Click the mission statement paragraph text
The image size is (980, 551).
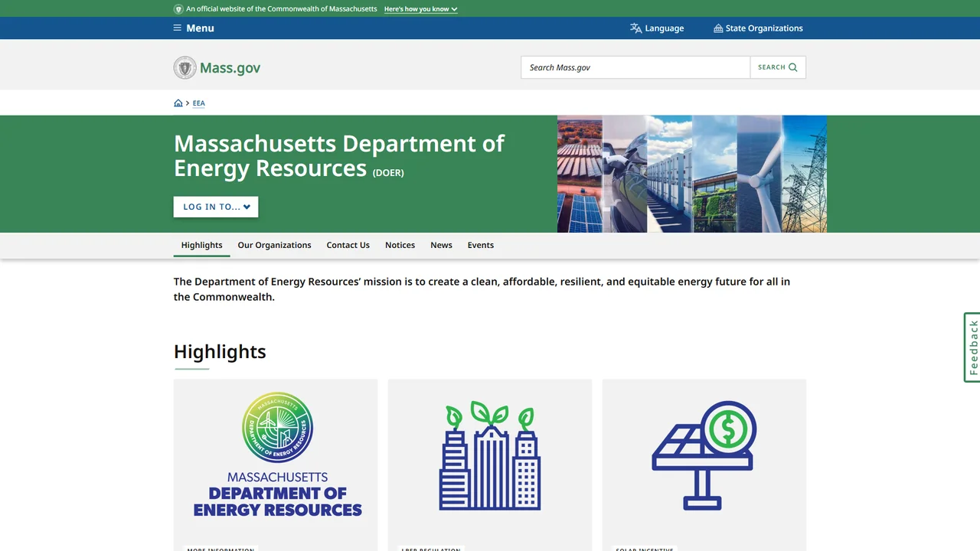482,289
